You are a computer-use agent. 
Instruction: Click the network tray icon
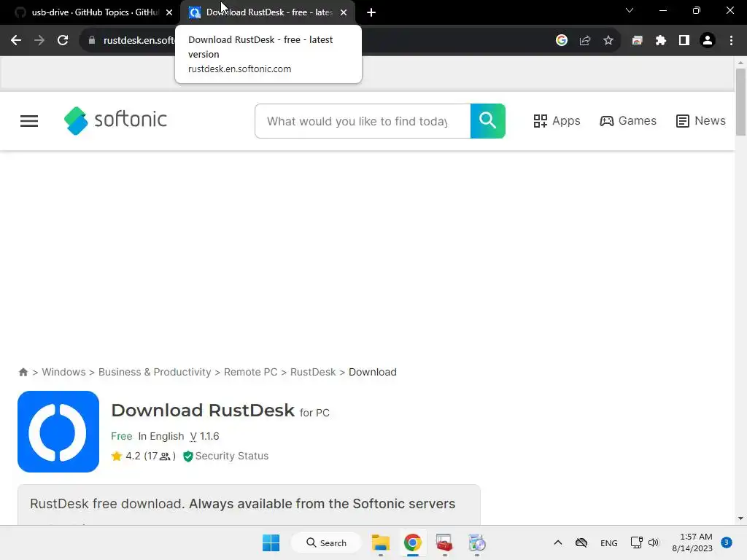636,542
